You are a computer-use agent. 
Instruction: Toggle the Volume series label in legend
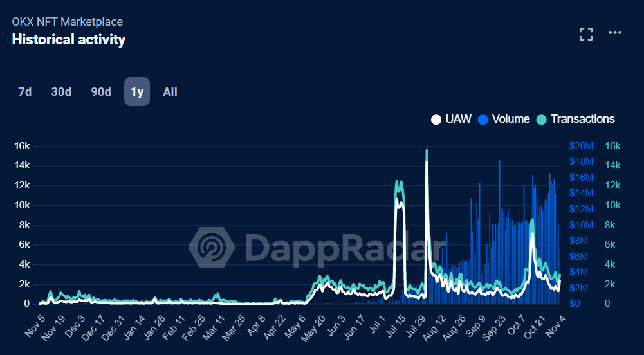(510, 119)
